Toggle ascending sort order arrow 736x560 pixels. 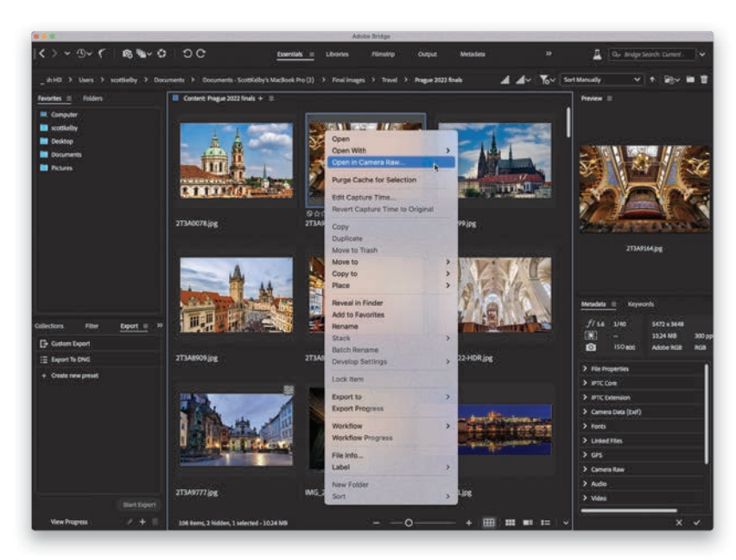653,80
